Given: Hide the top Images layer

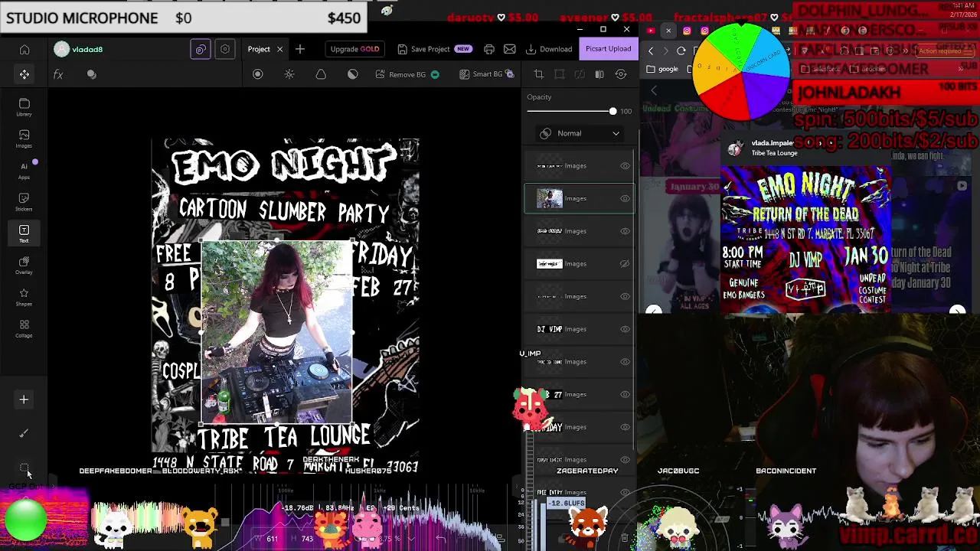Looking at the screenshot, I should [x=625, y=166].
